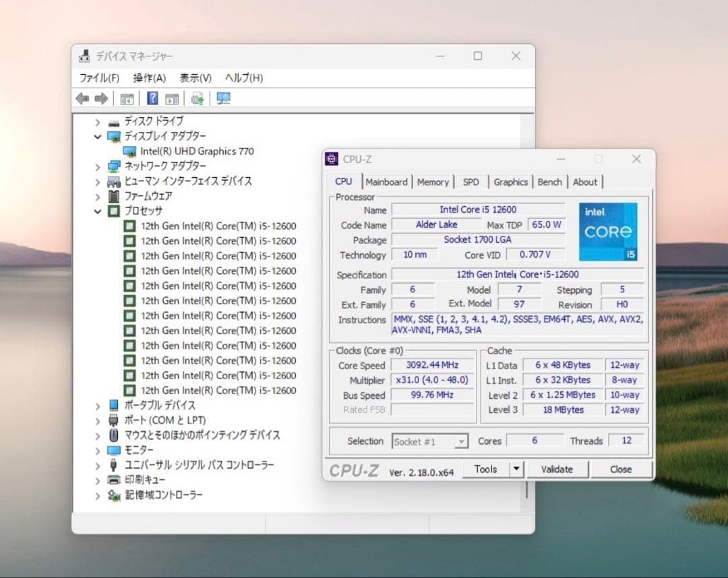The image size is (728, 578).
Task: Click the Level 3 cache value 18 MBytes
Action: [x=563, y=410]
